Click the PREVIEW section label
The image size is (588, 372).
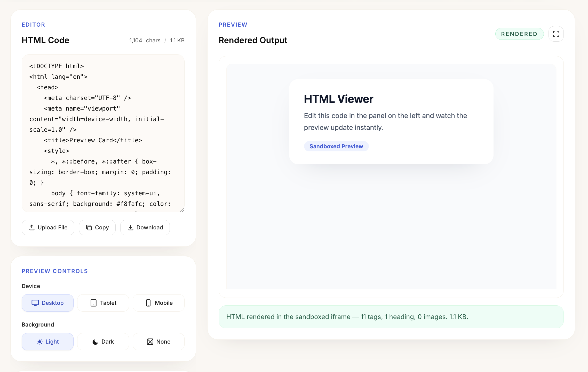pyautogui.click(x=233, y=25)
